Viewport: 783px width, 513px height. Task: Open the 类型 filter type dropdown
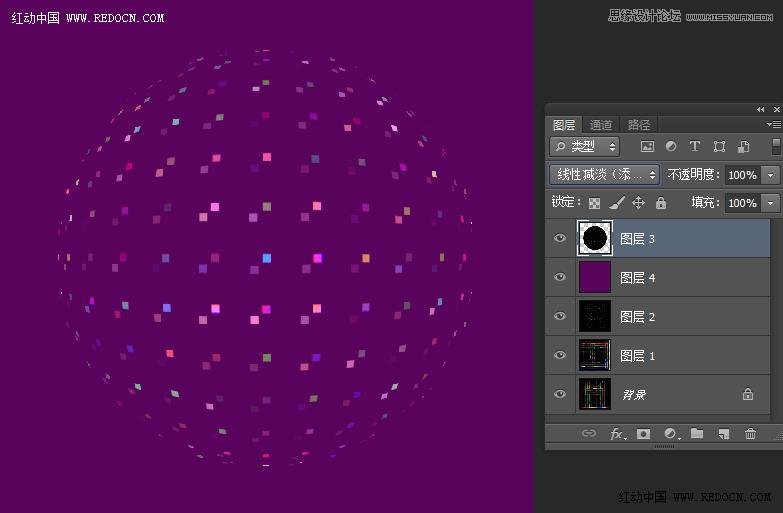click(585, 146)
